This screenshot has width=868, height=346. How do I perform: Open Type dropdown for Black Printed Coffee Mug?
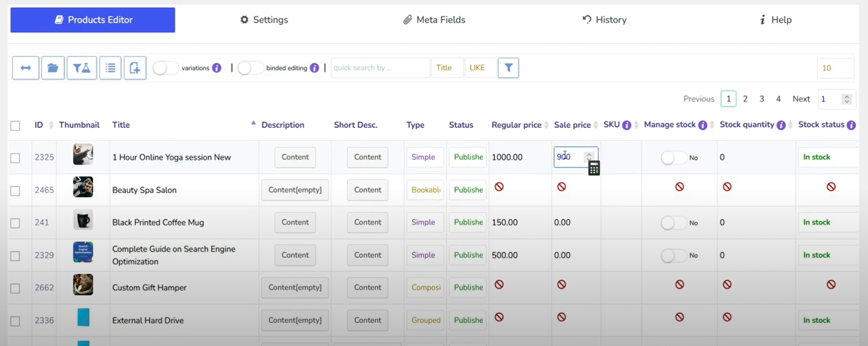[425, 222]
